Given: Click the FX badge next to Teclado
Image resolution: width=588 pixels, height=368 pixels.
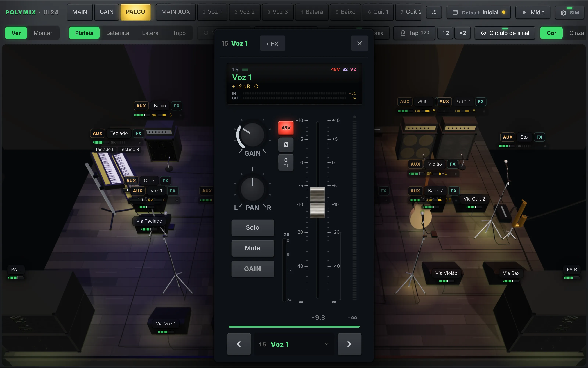Looking at the screenshot, I should pyautogui.click(x=138, y=133).
